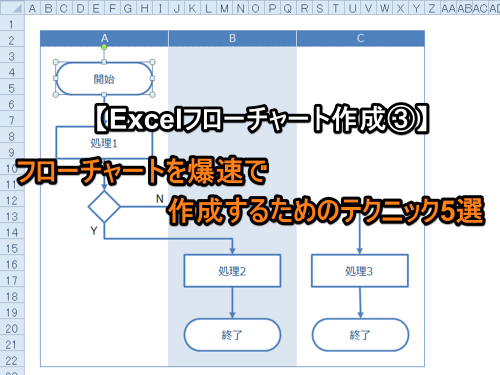500x375 pixels.
Task: Select the 開始 start terminator shape
Action: point(104,79)
